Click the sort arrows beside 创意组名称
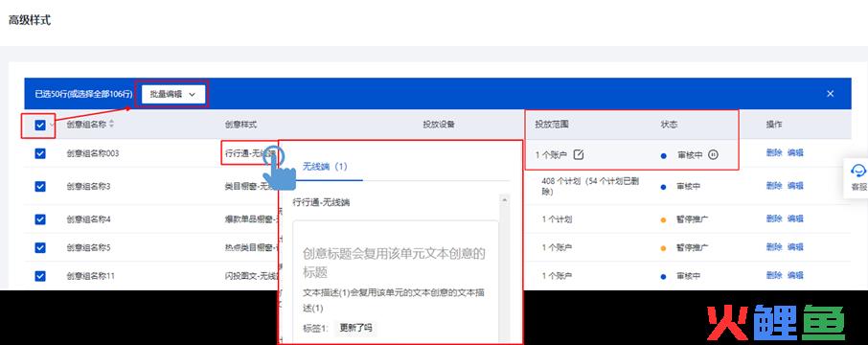868x345 pixels. (111, 125)
